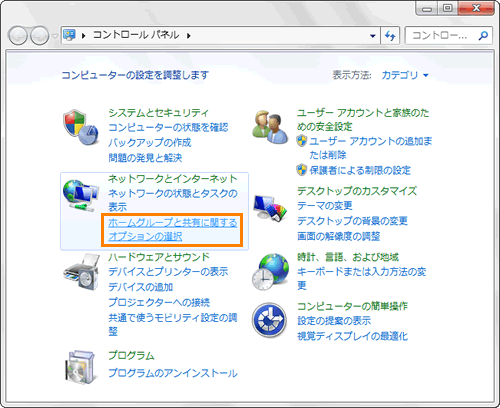Open recent pages dropdown next to Forward
The height and width of the screenshot is (408, 500).
[55, 36]
